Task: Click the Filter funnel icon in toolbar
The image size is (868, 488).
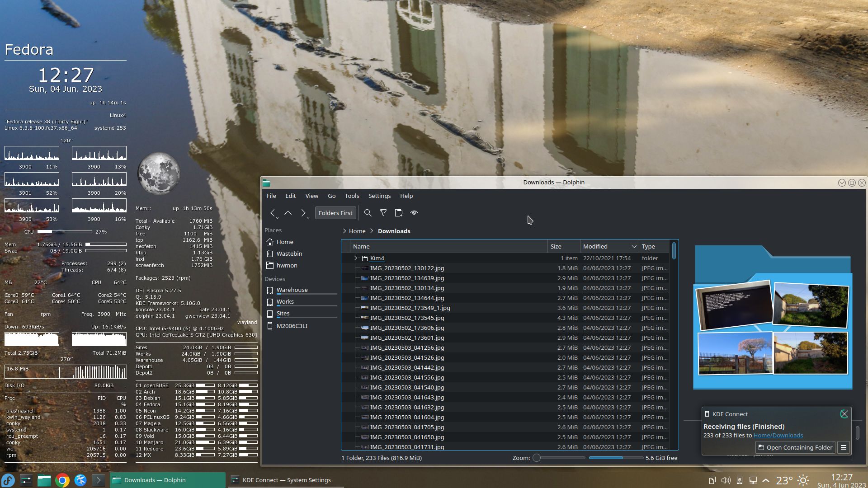Action: (x=383, y=213)
